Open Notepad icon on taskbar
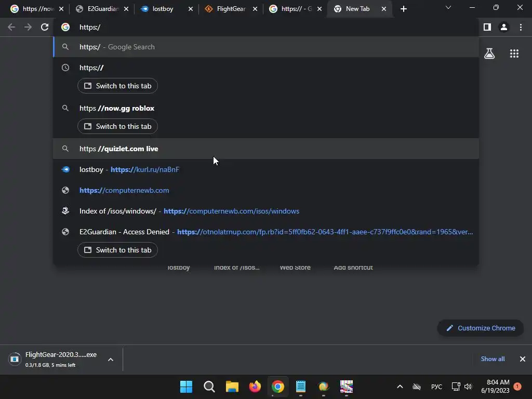The image size is (532, 399). 301,387
